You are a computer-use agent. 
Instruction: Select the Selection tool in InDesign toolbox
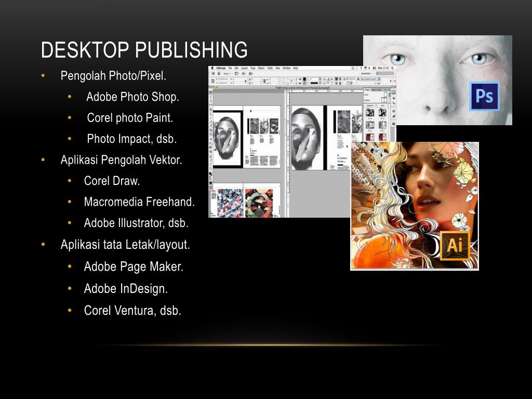click(x=211, y=92)
